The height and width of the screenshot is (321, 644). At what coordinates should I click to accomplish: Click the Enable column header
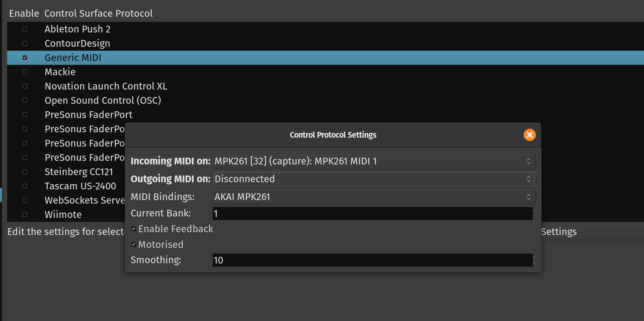pyautogui.click(x=24, y=14)
